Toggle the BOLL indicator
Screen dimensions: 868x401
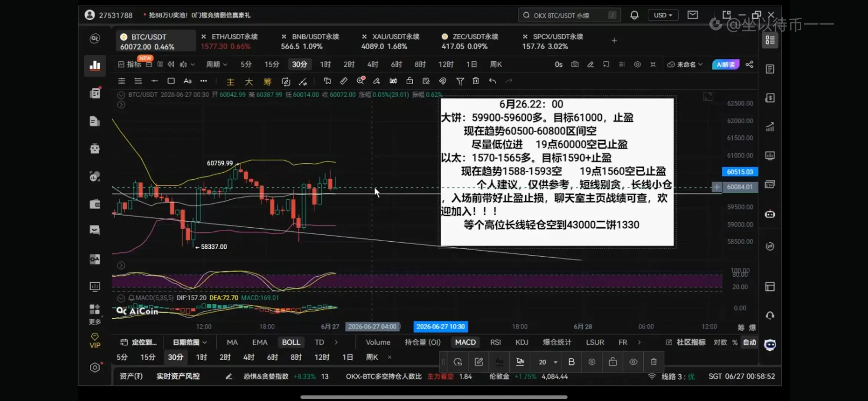coord(291,342)
